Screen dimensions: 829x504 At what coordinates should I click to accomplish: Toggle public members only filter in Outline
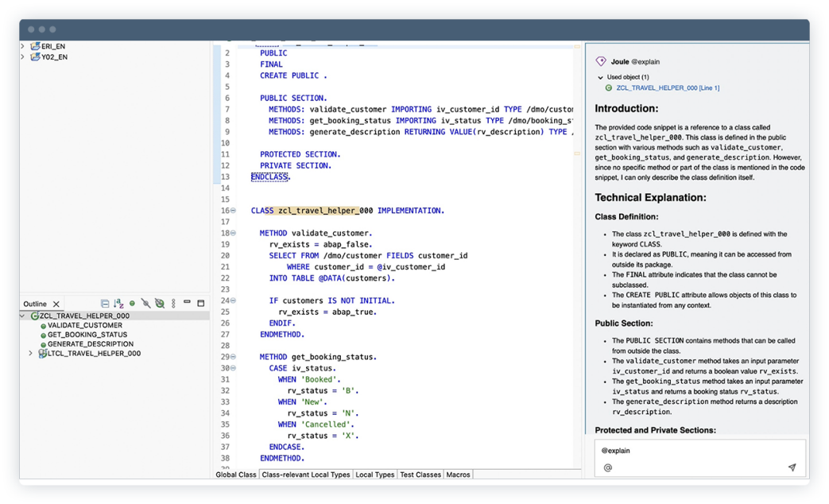click(132, 303)
